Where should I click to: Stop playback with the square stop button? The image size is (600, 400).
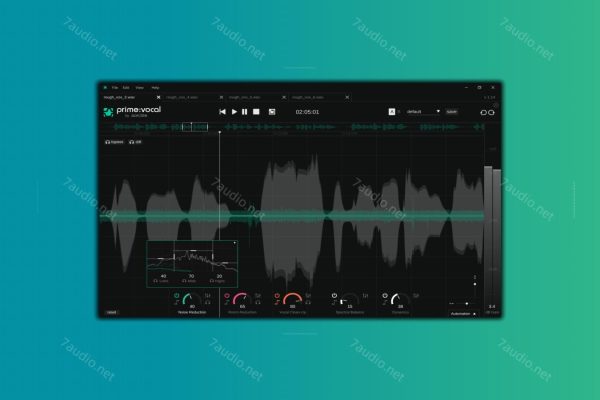point(256,112)
